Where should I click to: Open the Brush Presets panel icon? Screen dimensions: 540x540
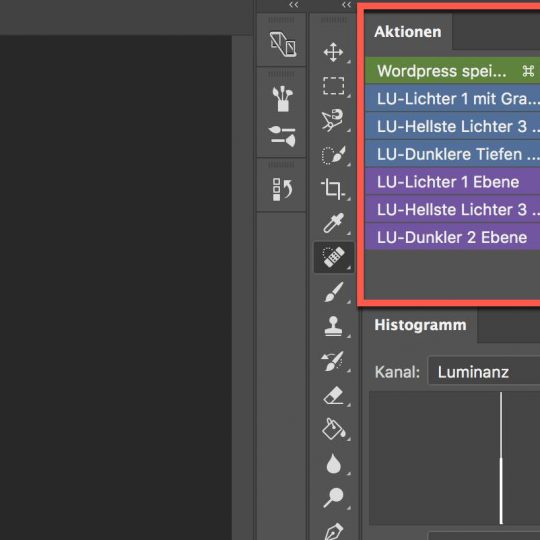coord(282,98)
